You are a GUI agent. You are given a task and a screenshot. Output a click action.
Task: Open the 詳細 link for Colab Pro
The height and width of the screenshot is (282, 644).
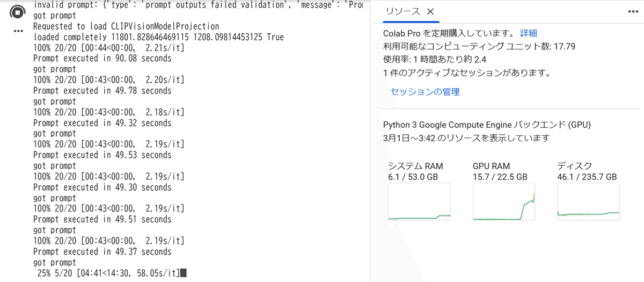(x=529, y=33)
